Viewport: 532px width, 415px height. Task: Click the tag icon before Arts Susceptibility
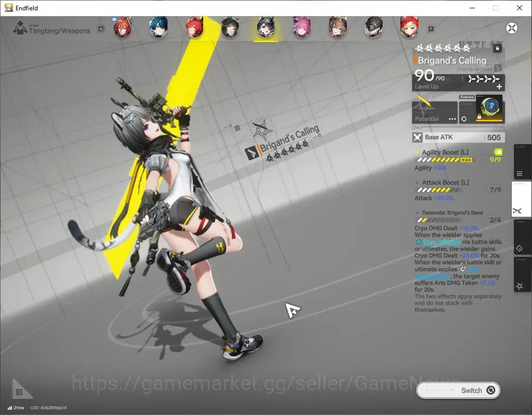463,269
